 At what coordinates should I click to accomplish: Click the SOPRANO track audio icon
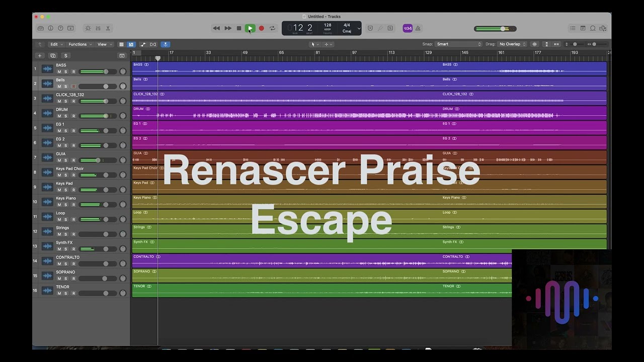click(x=47, y=276)
